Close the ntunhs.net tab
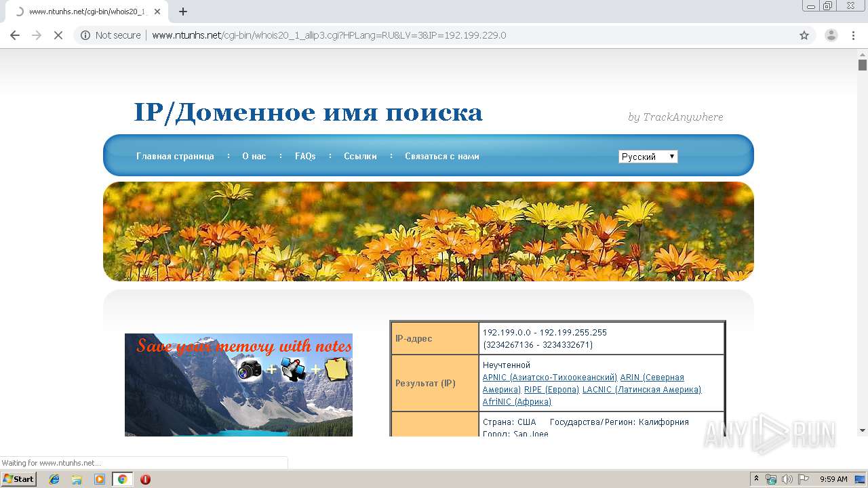This screenshot has height=488, width=868. [x=157, y=12]
